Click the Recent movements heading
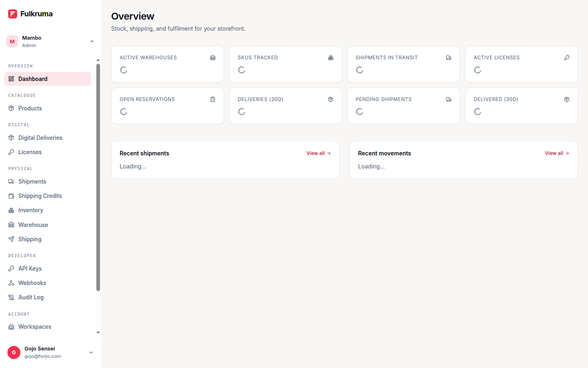 pyautogui.click(x=384, y=153)
